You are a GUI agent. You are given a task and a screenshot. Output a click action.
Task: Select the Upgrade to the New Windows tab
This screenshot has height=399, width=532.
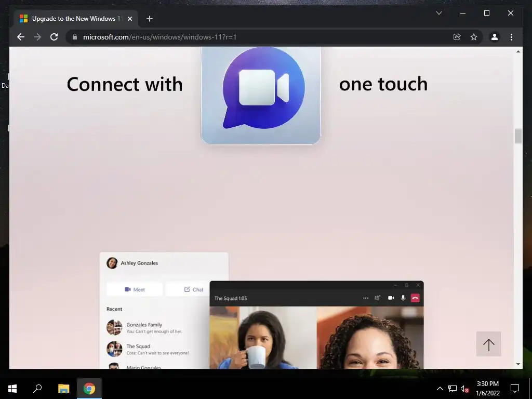(75, 19)
